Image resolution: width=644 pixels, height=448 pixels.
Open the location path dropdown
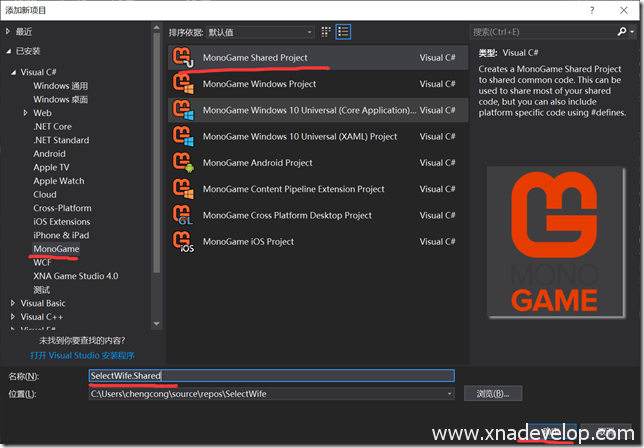pyautogui.click(x=449, y=394)
